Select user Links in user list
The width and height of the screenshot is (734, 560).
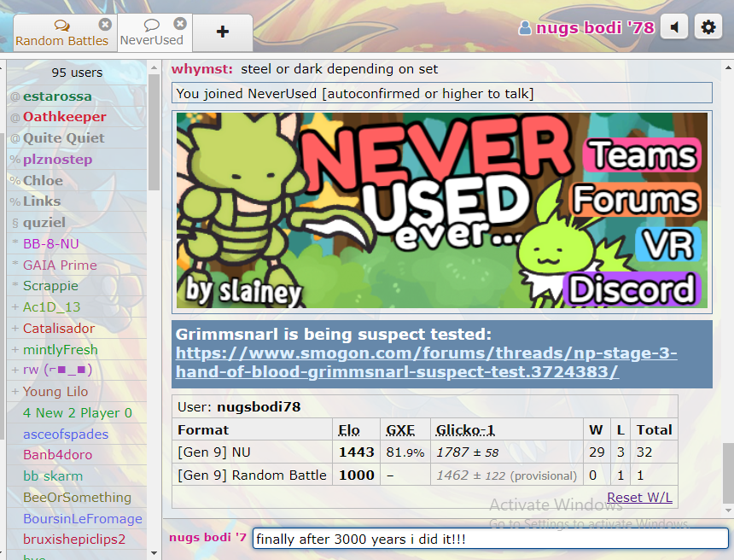click(77, 201)
